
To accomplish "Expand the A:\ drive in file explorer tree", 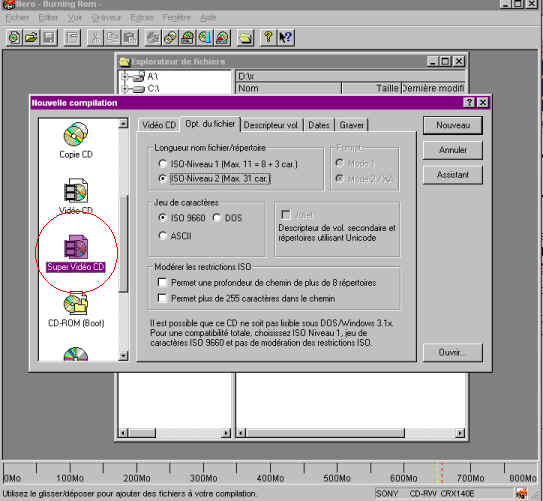I will click(x=125, y=76).
